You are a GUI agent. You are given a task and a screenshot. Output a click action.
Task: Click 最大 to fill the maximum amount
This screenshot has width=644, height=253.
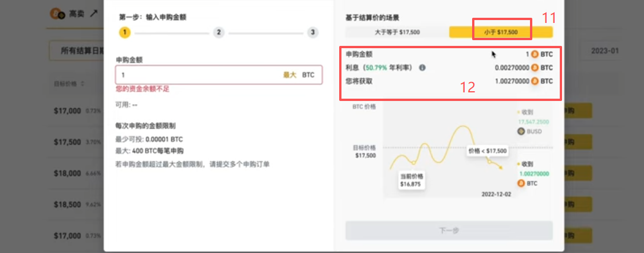point(289,75)
